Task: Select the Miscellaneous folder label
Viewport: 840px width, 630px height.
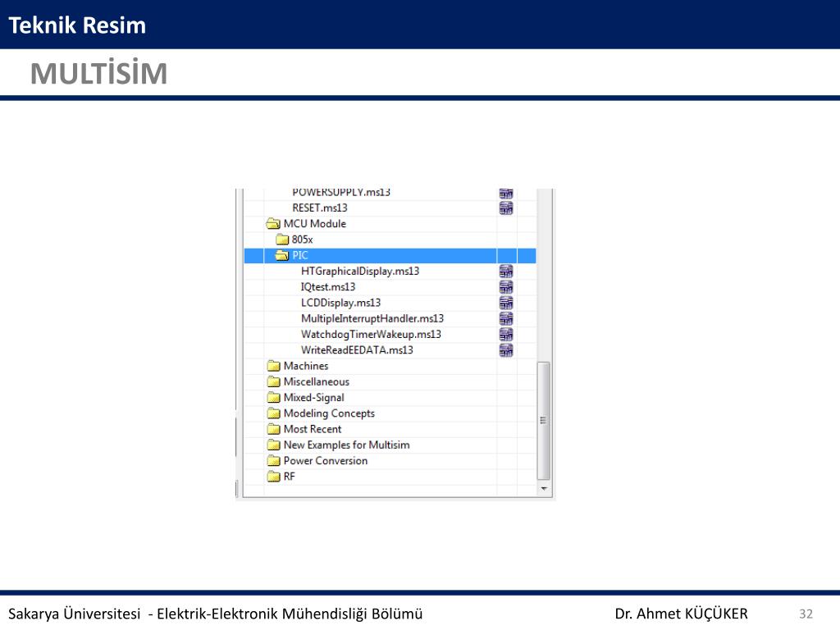Action: [317, 381]
